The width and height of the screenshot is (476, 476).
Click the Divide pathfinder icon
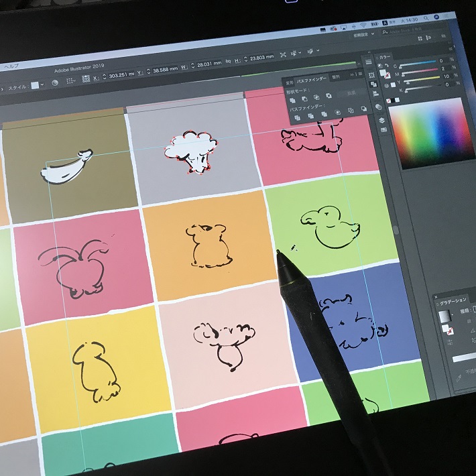[298, 118]
